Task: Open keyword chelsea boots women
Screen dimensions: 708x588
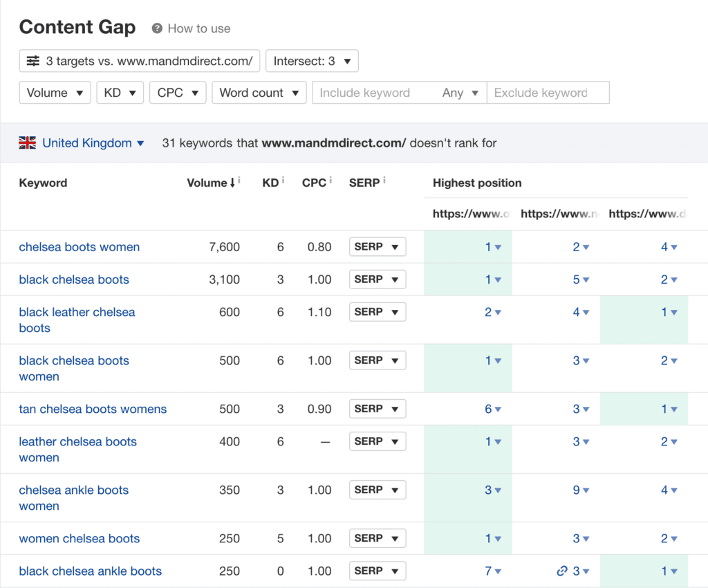Action: (80, 247)
